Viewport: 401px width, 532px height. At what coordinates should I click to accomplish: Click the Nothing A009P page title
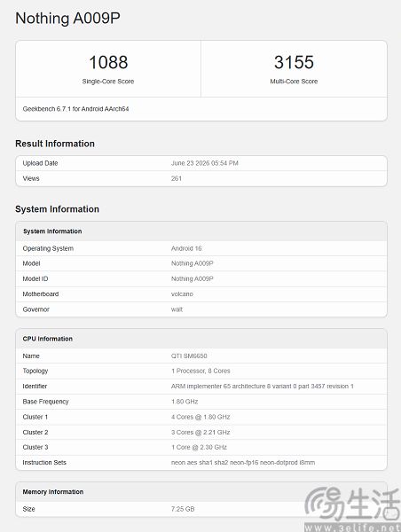click(67, 18)
